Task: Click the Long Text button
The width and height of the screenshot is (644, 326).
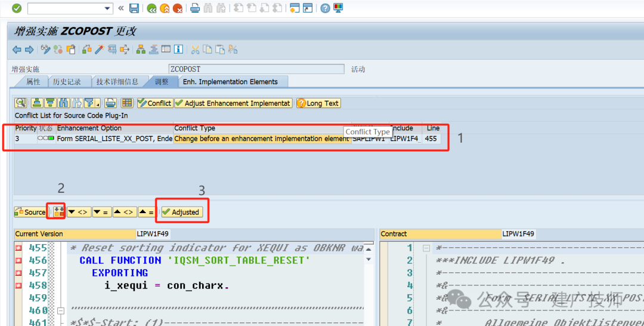Action: 318,103
